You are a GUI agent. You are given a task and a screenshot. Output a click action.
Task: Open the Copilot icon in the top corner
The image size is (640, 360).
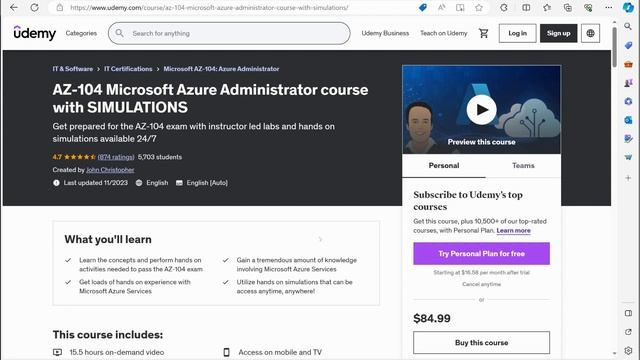click(628, 7)
